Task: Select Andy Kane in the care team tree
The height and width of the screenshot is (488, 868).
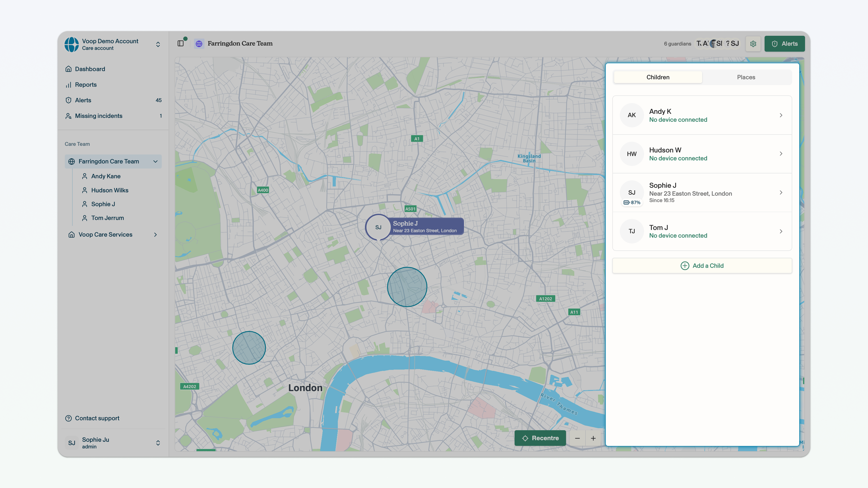Action: (x=106, y=176)
